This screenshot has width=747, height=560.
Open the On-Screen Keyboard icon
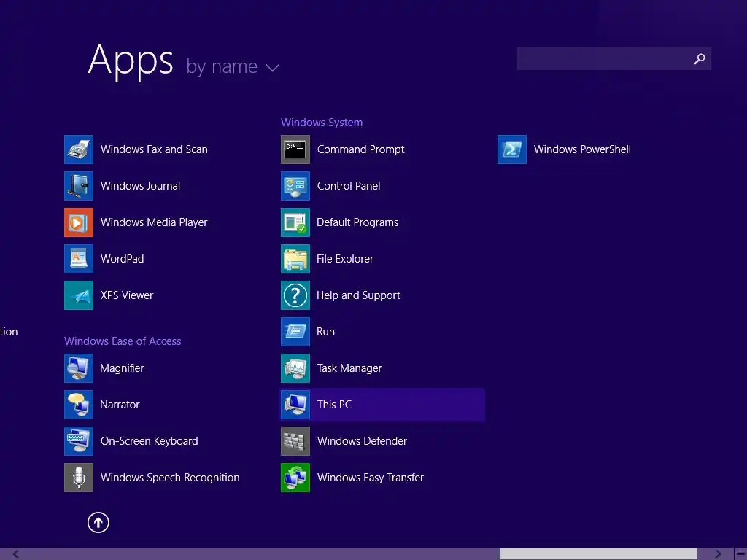point(79,441)
